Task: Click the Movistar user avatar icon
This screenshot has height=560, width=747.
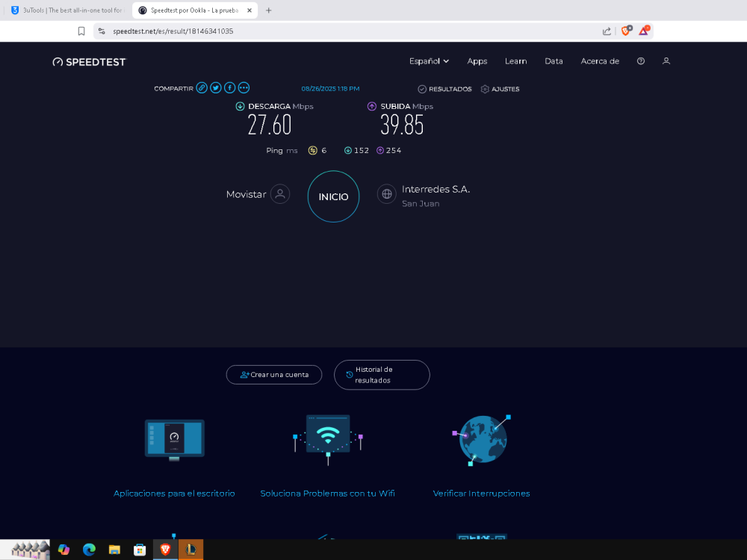Action: coord(280,194)
